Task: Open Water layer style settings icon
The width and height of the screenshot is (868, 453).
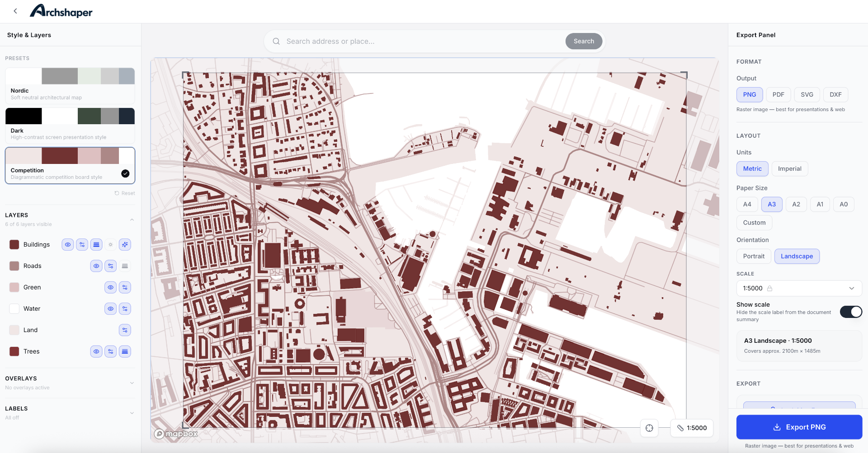Action: click(x=125, y=309)
